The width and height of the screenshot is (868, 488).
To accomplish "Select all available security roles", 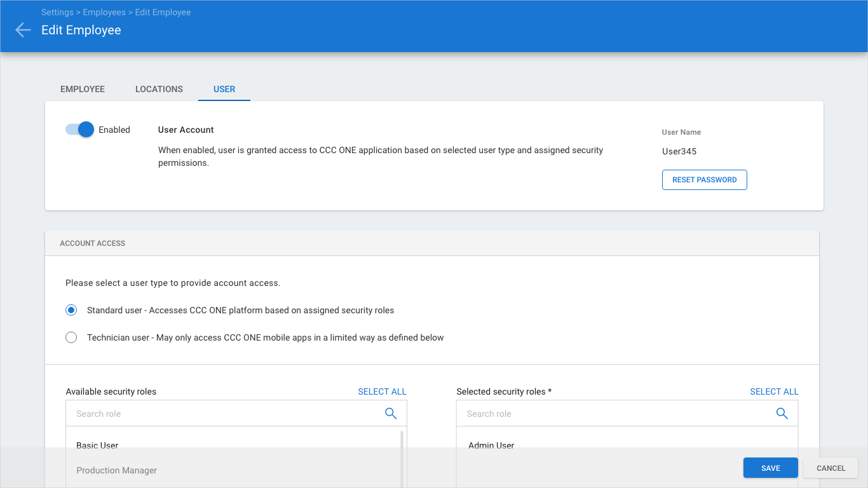I will click(382, 391).
